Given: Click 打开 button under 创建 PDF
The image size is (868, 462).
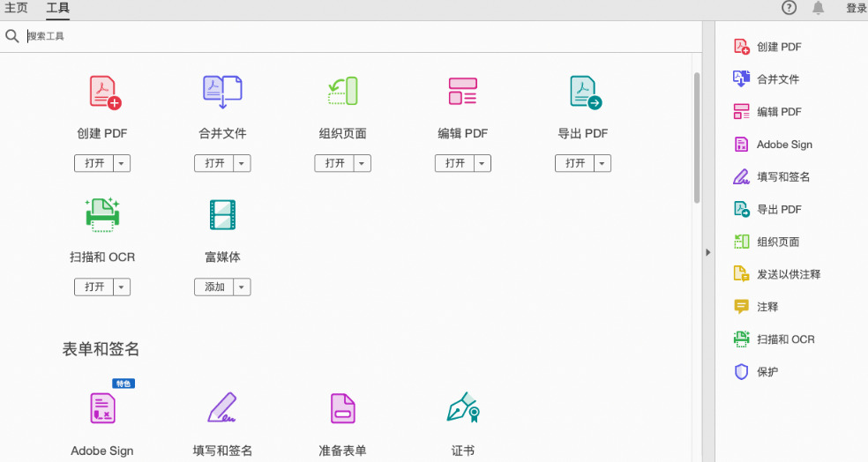Looking at the screenshot, I should [x=94, y=163].
